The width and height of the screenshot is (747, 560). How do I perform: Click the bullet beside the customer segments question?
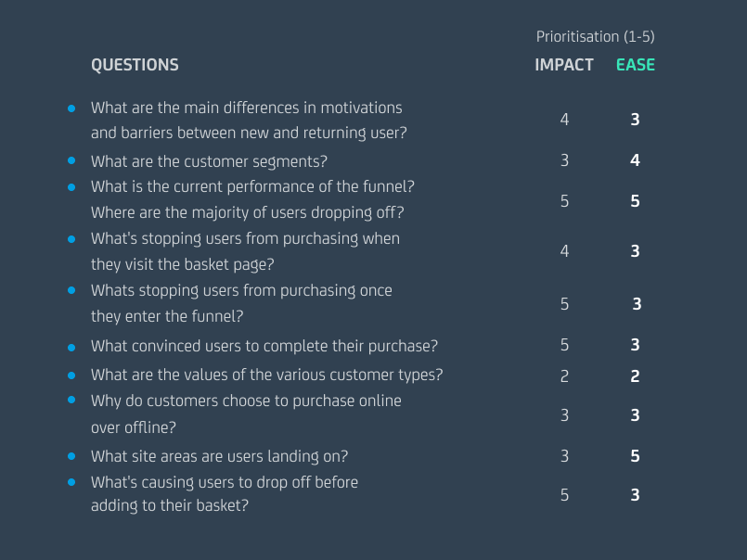(x=71, y=160)
